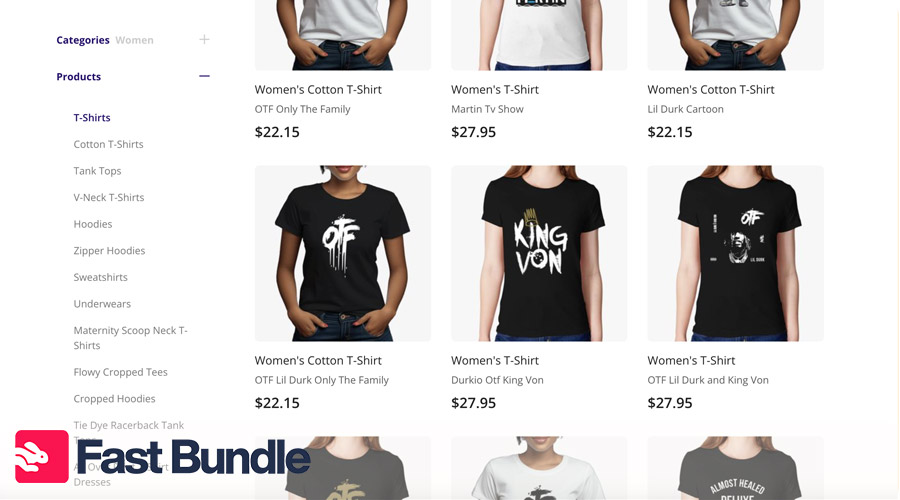This screenshot has width=900, height=500.
Task: Open the Cotton T-Shirts filter
Action: [x=108, y=144]
